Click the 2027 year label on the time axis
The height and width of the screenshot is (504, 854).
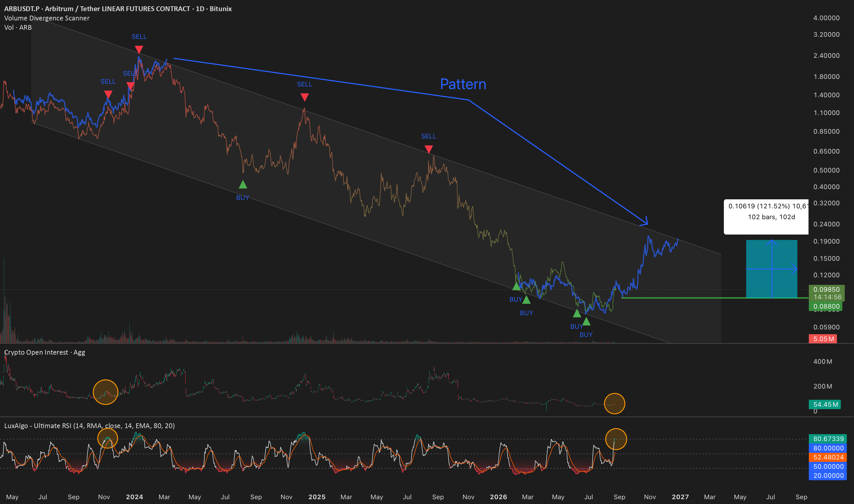coord(680,497)
